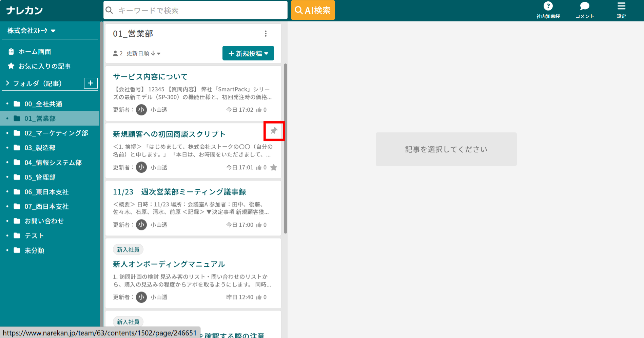Screen dimensions: 644x338
Task: Open the three-dot menu for 01_営業部
Action: [x=266, y=34]
